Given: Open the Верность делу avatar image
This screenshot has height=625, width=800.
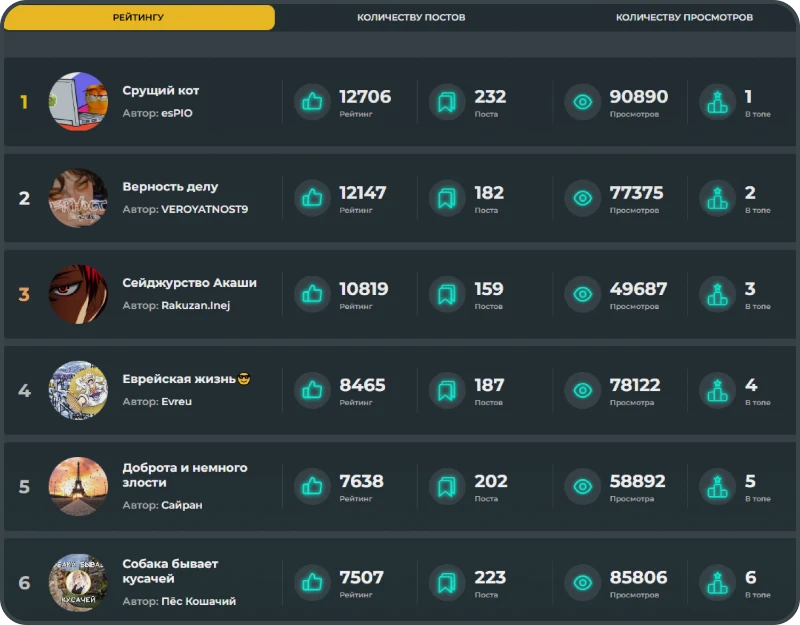Looking at the screenshot, I should 78,198.
